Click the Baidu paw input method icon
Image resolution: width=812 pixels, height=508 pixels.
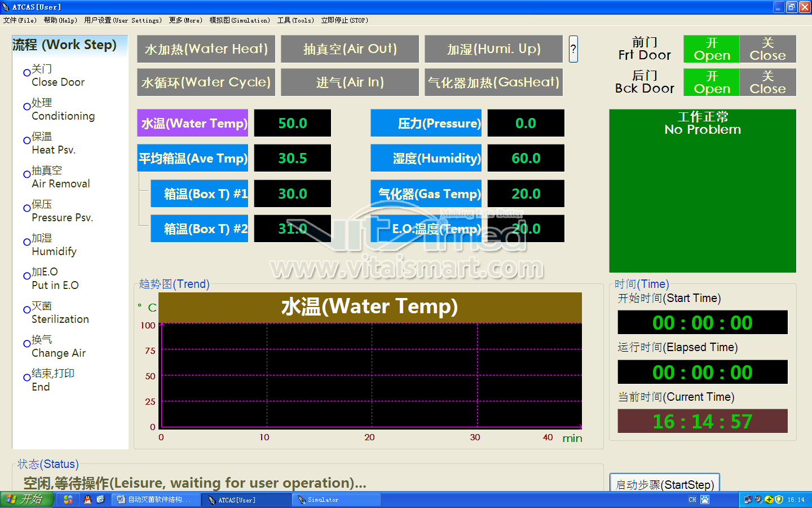[x=705, y=500]
